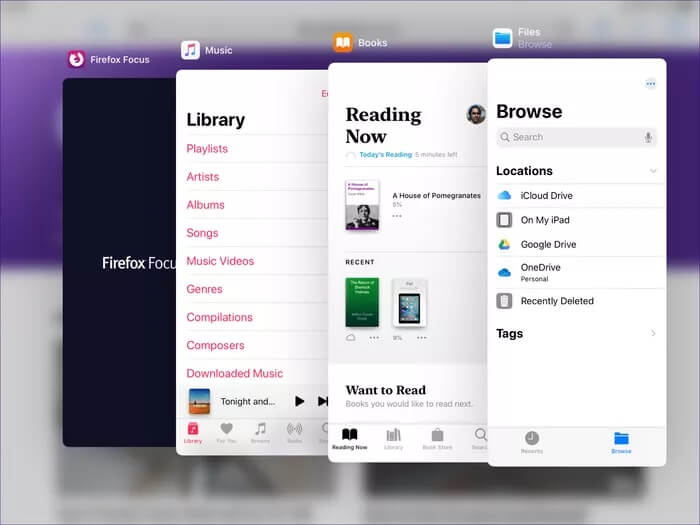Select the Browse note tab in Music
700x525 pixels.
click(x=260, y=433)
